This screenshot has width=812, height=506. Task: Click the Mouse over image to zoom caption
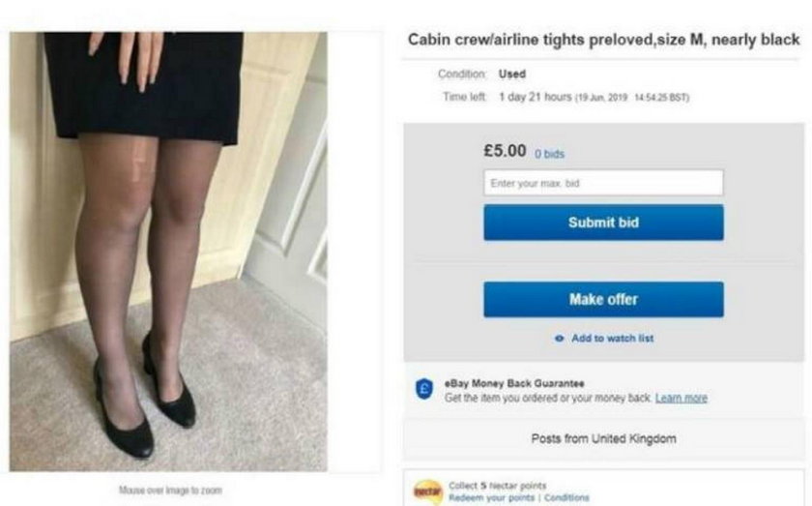(x=170, y=490)
